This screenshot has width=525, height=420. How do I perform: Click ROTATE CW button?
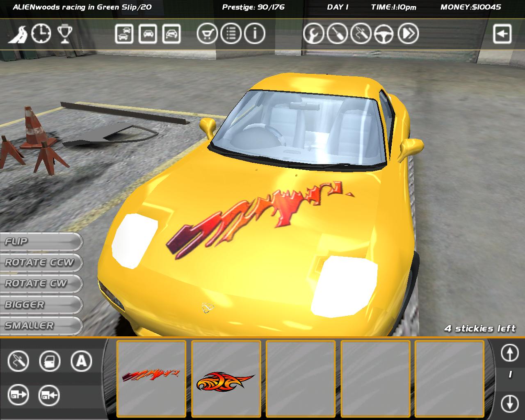(x=41, y=283)
